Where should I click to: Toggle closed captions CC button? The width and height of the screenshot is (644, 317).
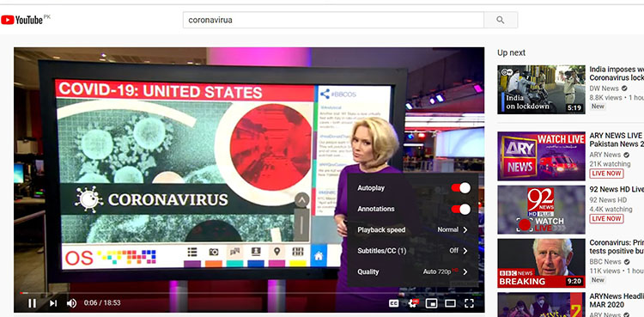pos(393,303)
